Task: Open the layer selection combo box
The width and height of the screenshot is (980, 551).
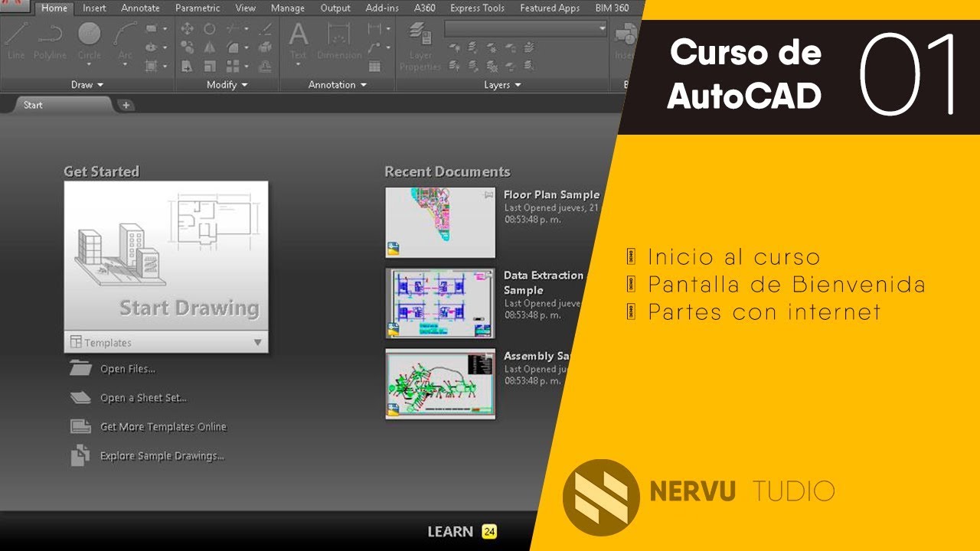Action: pos(525,28)
